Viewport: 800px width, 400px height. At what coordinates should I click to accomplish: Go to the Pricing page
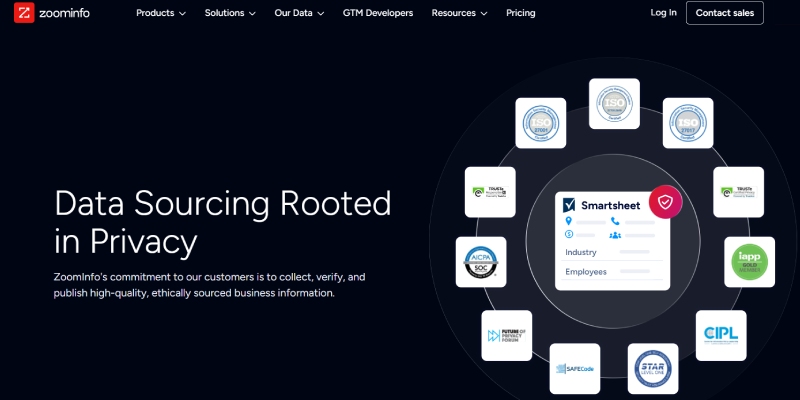(x=520, y=13)
